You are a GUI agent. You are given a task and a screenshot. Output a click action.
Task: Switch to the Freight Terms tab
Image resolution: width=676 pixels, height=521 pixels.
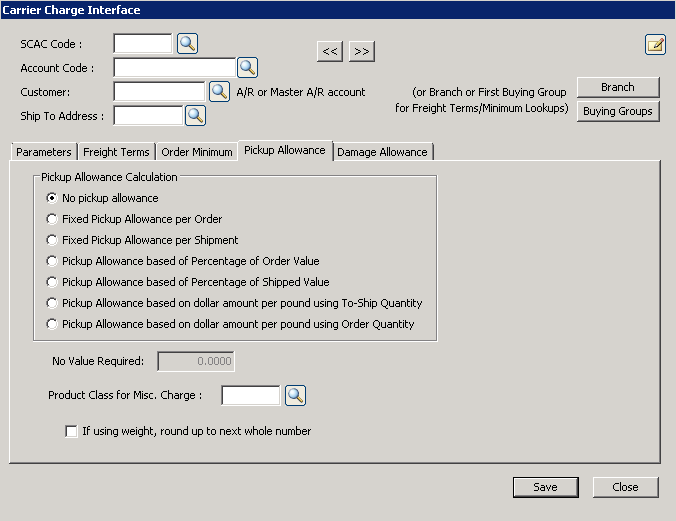coord(116,152)
